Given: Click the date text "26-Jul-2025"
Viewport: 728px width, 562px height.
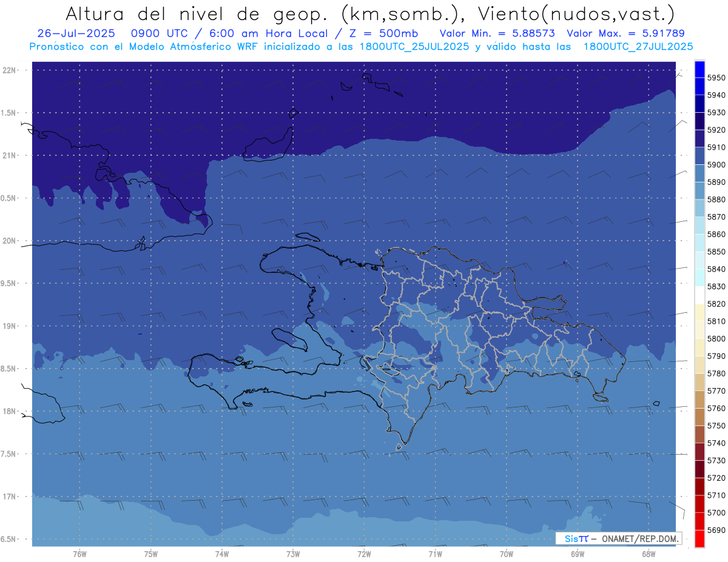Looking at the screenshot, I should pos(76,33).
